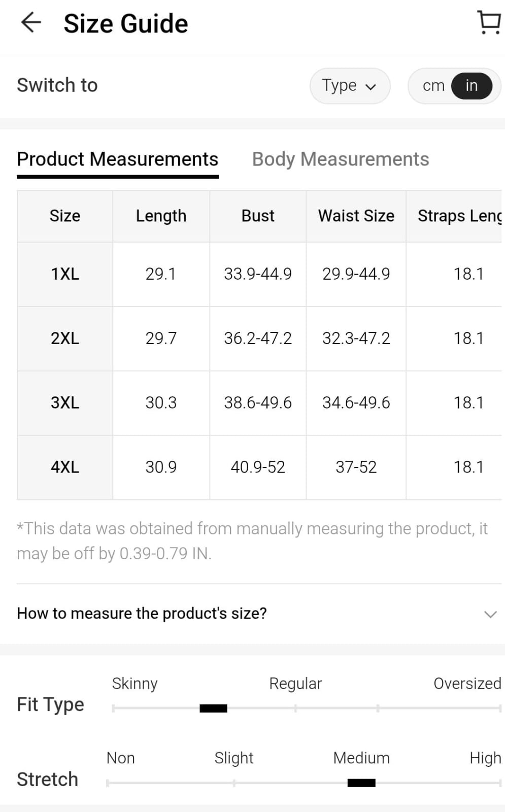Click the Bust column header

point(258,216)
